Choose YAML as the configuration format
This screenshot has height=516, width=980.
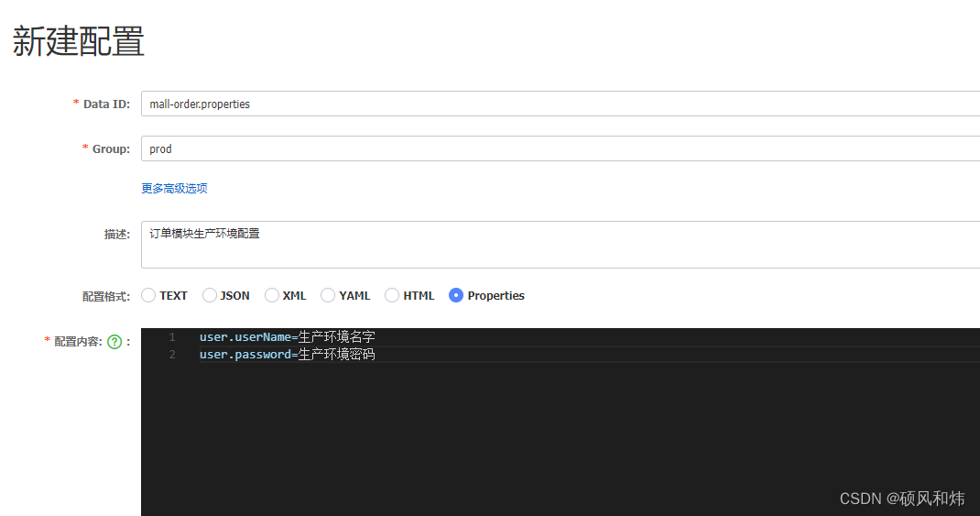(x=328, y=295)
